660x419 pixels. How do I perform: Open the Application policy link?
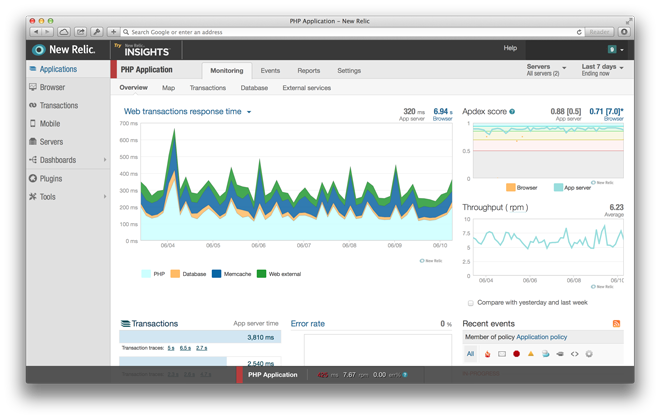click(541, 337)
